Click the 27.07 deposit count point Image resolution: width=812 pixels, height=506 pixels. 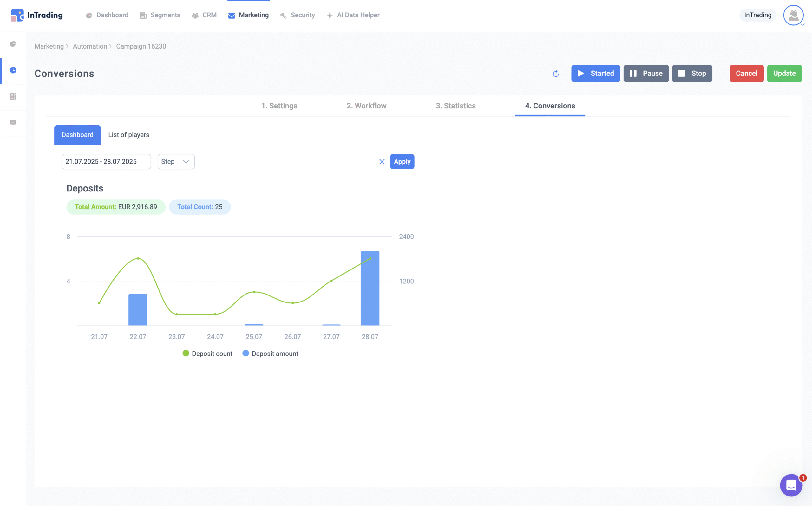click(331, 281)
